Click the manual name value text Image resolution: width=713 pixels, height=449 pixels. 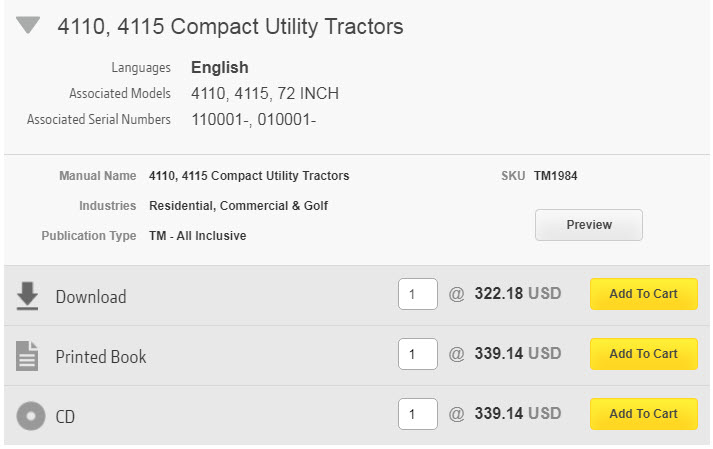click(x=249, y=176)
